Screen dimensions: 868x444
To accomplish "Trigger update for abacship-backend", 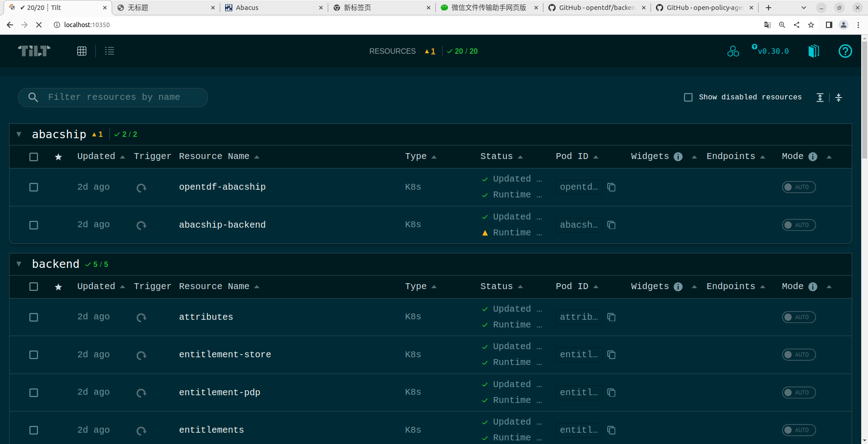I will 142,225.
